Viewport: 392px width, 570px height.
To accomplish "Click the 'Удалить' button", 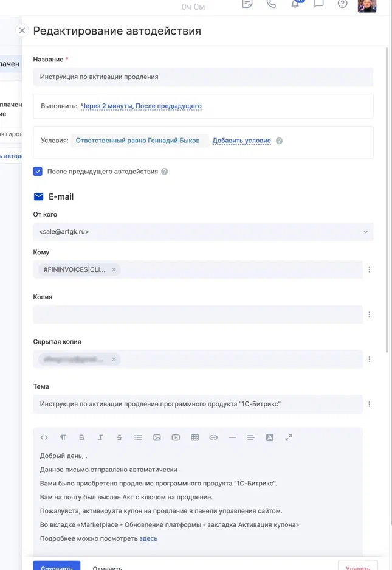I will (358, 566).
